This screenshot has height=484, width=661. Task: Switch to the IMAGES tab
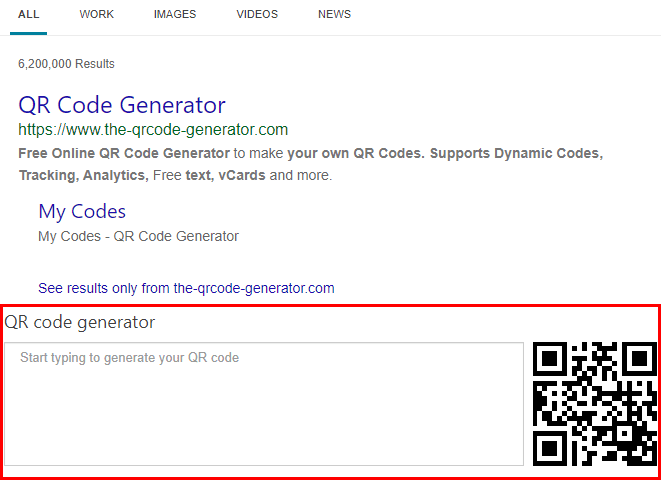click(175, 14)
